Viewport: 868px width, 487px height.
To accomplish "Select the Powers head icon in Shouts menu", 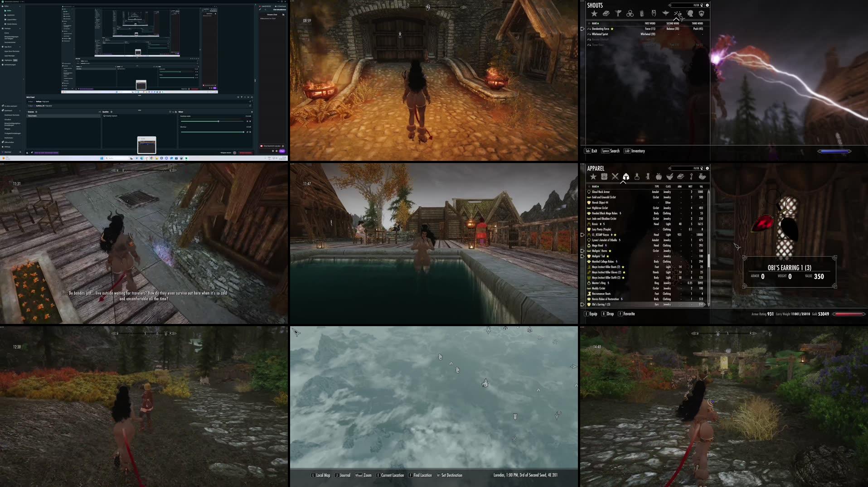I will coord(690,14).
